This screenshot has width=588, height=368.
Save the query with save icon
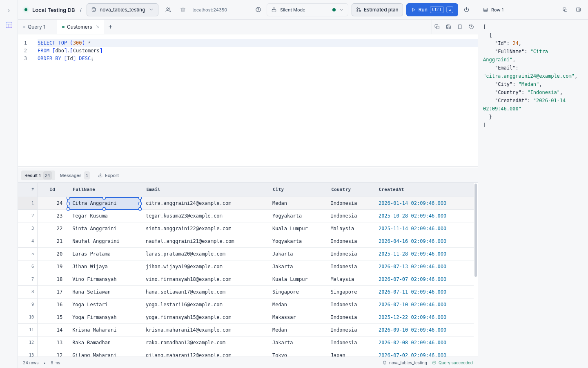[448, 27]
